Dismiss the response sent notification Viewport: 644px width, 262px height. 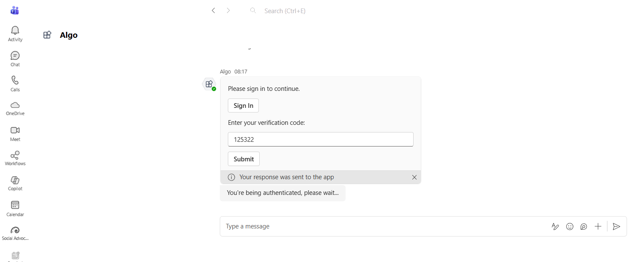click(414, 177)
